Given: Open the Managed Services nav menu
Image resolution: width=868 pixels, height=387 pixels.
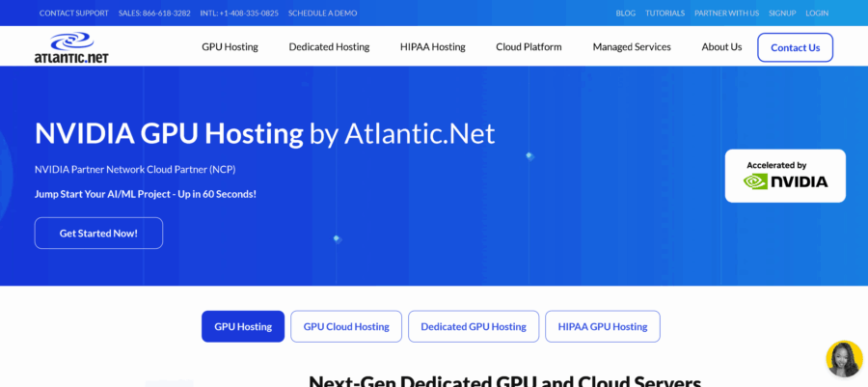Looking at the screenshot, I should click(x=632, y=47).
